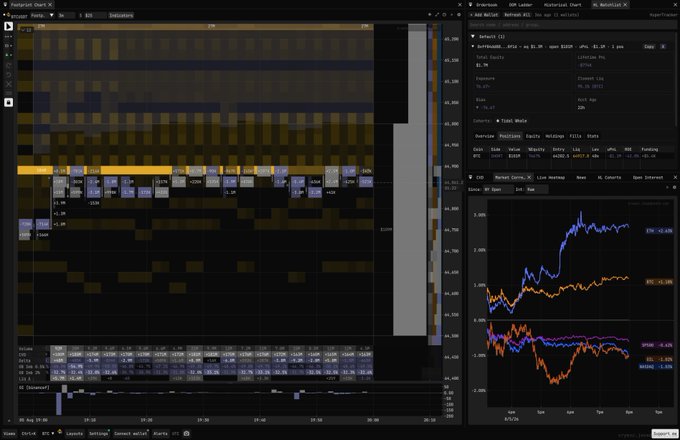
Task: Click the lower-right panel pin icon
Action: coord(471,178)
